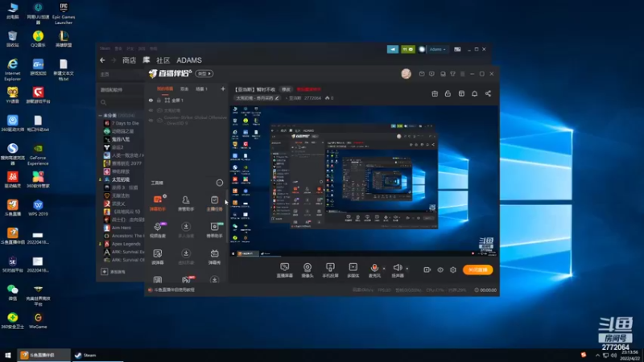Select 7 Days to Die in Steam's library
644x362 pixels.
point(125,123)
